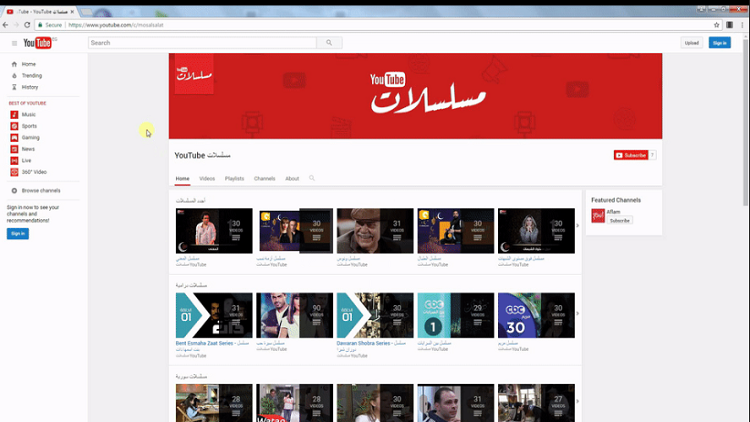Image resolution: width=750 pixels, height=422 pixels.
Task: Click the Music sidebar label
Action: 29,114
